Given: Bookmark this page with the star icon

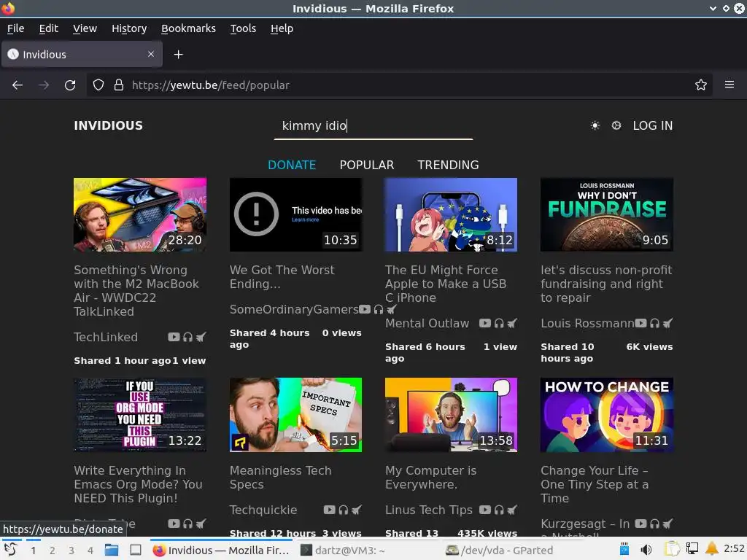Looking at the screenshot, I should 701,85.
